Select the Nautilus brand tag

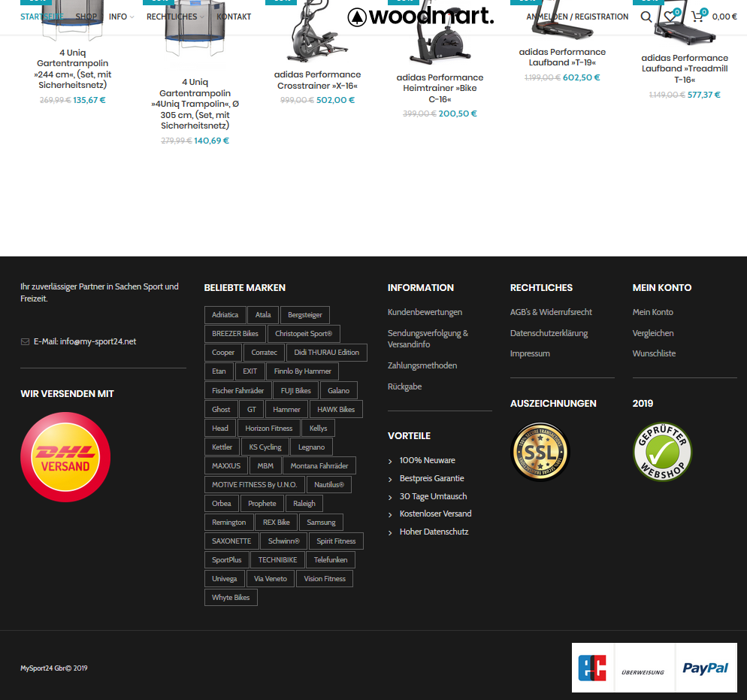(x=329, y=485)
